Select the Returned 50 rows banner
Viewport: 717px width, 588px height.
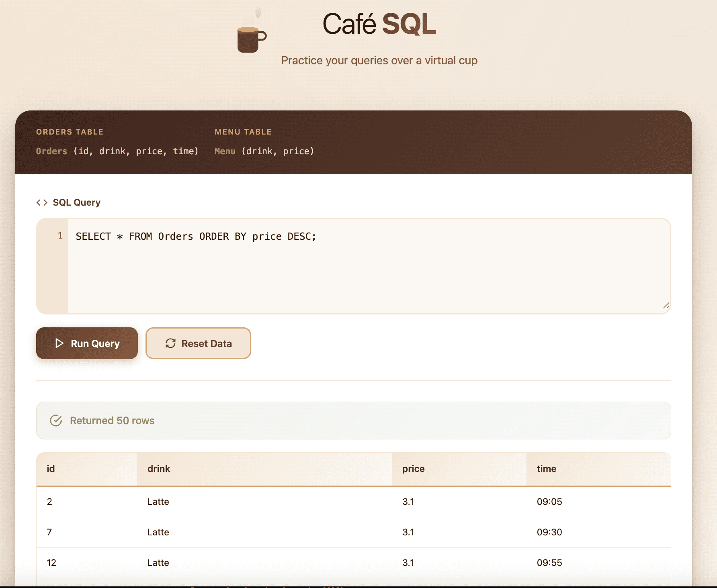pyautogui.click(x=112, y=421)
